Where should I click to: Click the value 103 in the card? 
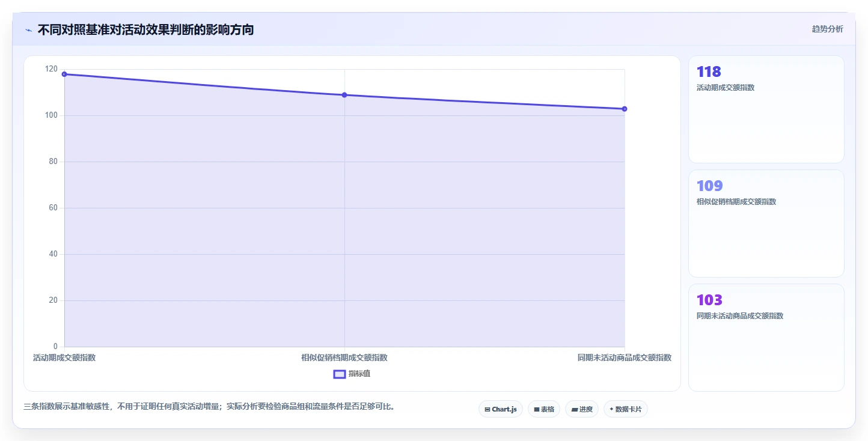tap(709, 300)
